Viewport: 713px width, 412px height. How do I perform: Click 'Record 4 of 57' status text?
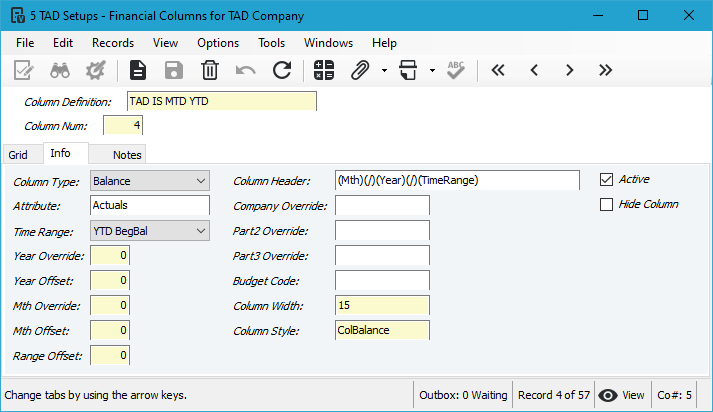click(x=553, y=395)
